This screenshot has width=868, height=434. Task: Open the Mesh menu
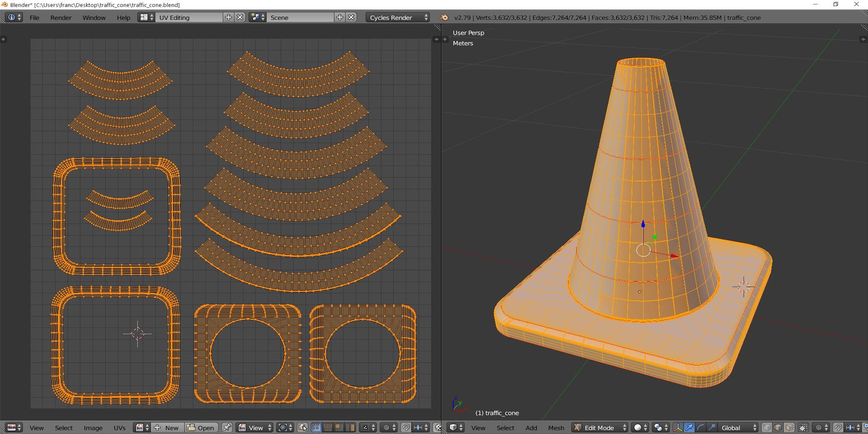(x=556, y=428)
